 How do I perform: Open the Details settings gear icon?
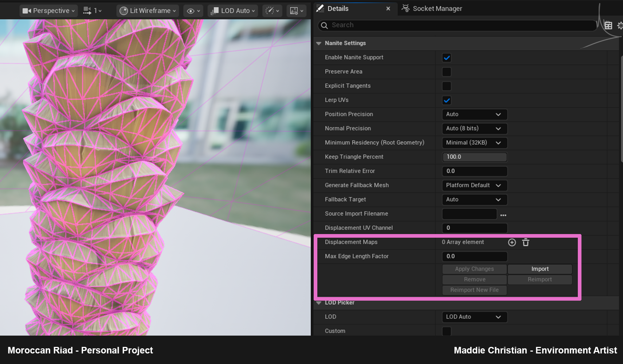point(620,25)
